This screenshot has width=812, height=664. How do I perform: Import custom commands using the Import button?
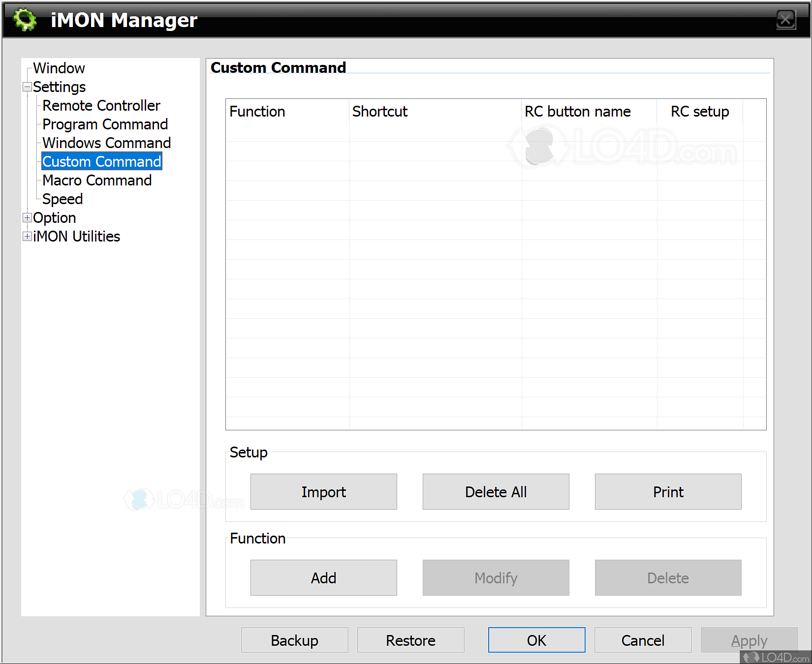pyautogui.click(x=323, y=491)
